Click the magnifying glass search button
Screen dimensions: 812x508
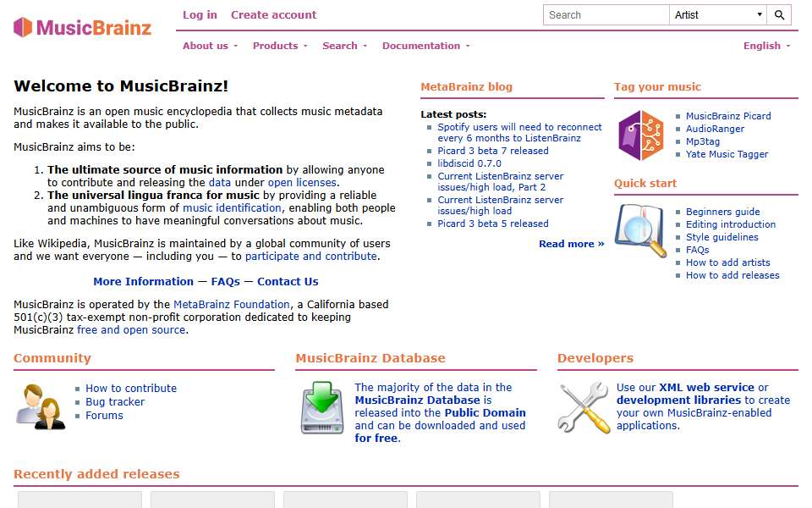click(x=779, y=15)
